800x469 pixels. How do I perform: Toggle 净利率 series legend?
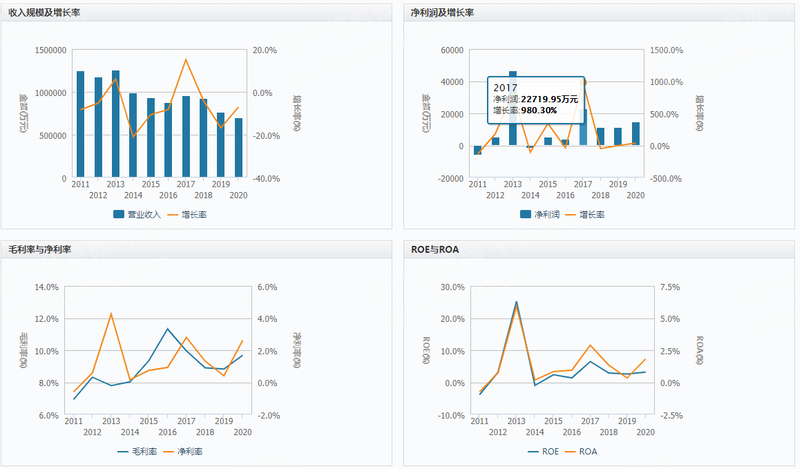pos(183,451)
